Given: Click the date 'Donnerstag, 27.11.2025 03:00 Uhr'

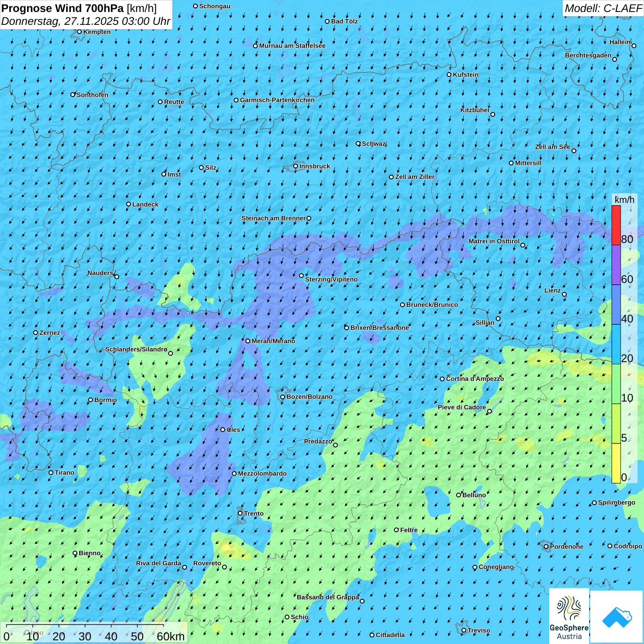Looking at the screenshot, I should pyautogui.click(x=86, y=21).
